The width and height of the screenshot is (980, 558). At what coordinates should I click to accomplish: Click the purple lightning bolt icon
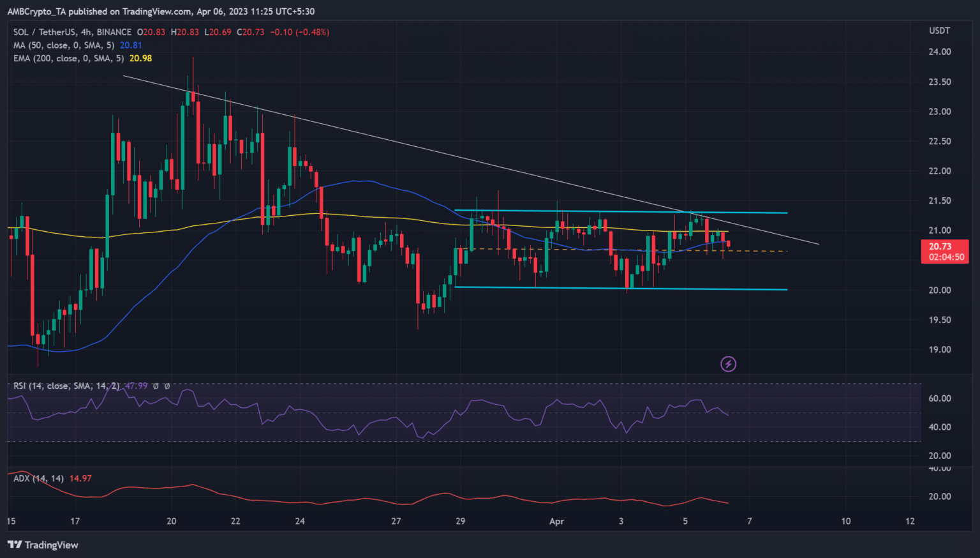(728, 364)
